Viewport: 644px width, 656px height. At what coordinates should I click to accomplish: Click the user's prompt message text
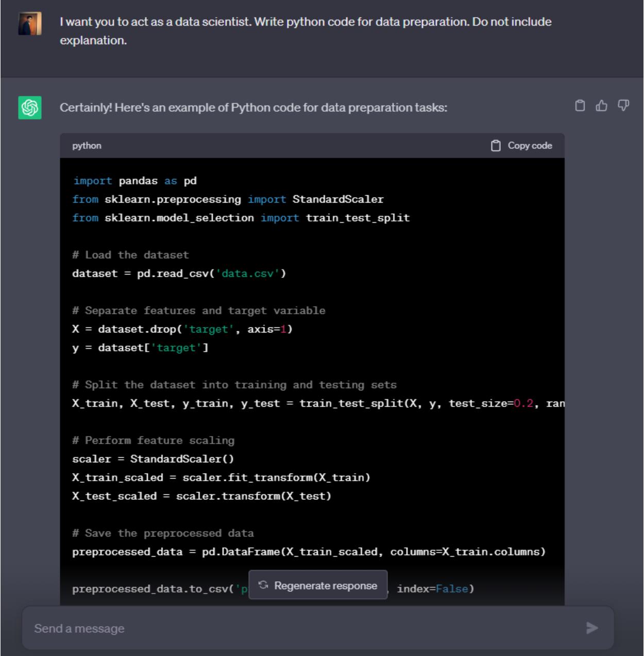306,31
